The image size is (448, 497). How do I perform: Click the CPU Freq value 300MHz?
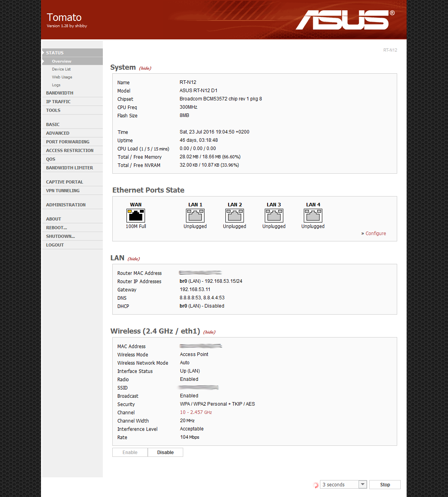pos(188,107)
